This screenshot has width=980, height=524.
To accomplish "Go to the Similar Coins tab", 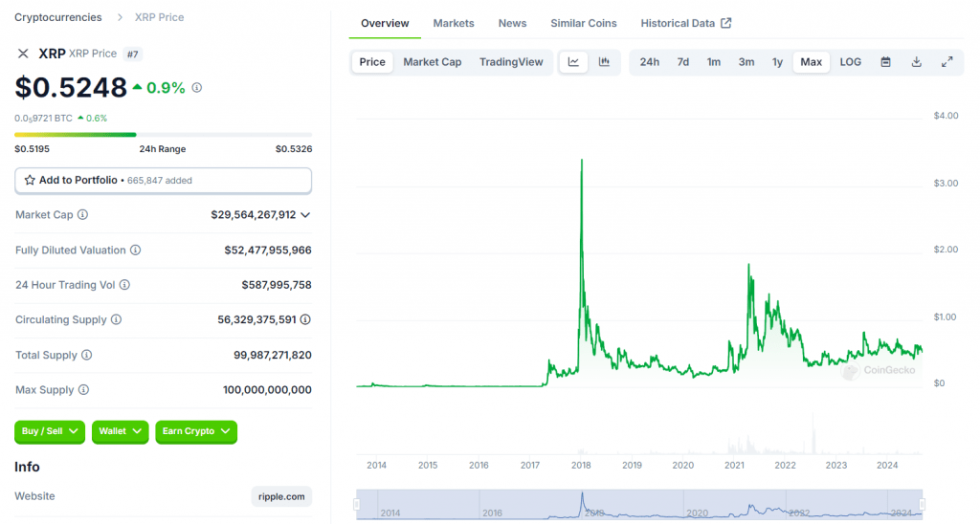I will [x=583, y=23].
